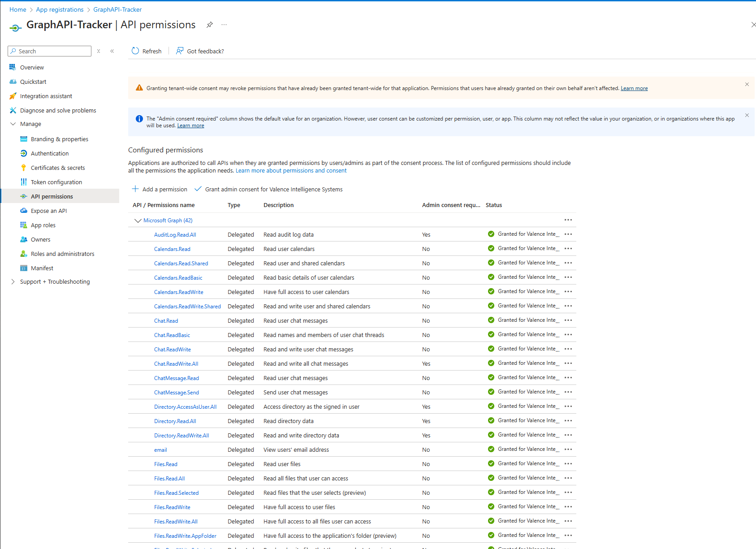Close the API permissions blade
756x549 pixels.
point(753,25)
